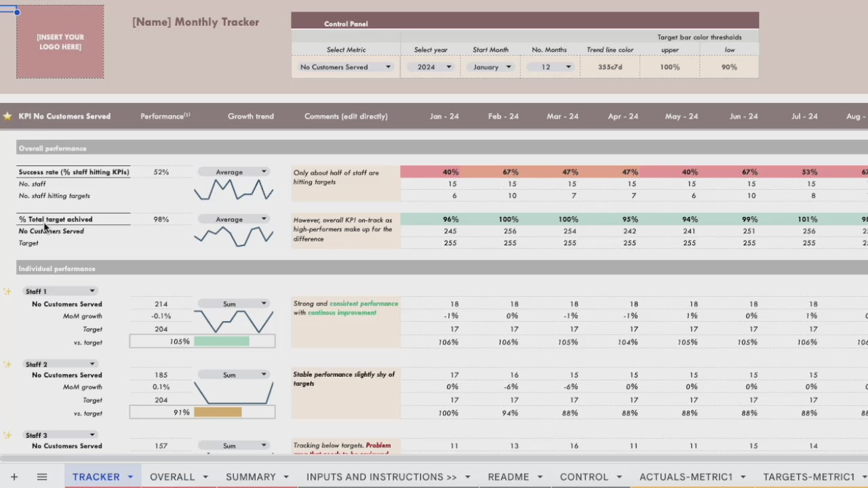The width and height of the screenshot is (868, 488).
Task: Select the Success rate (% staff hitting KPIs) label
Action: pyautogui.click(x=74, y=172)
